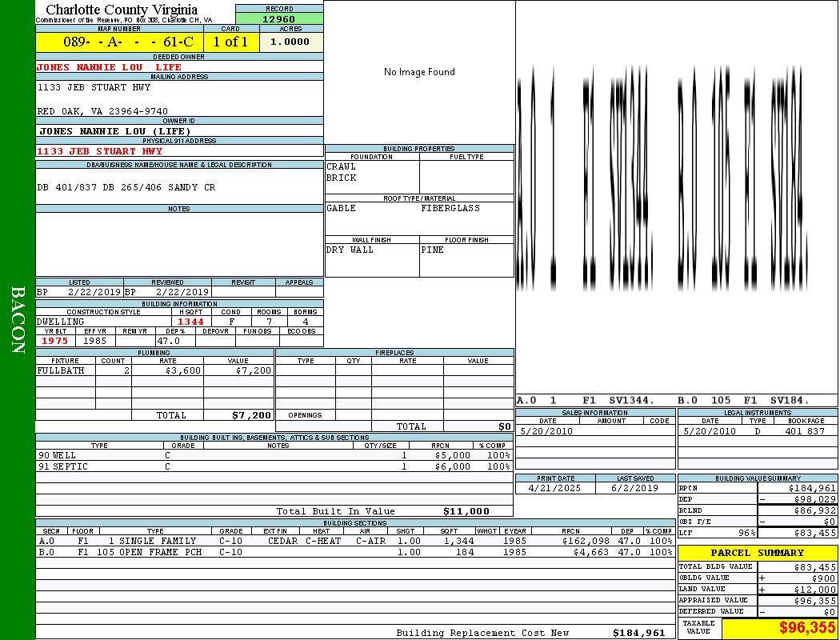Click DEP % value 47.0
840x640 pixels.
tap(168, 341)
